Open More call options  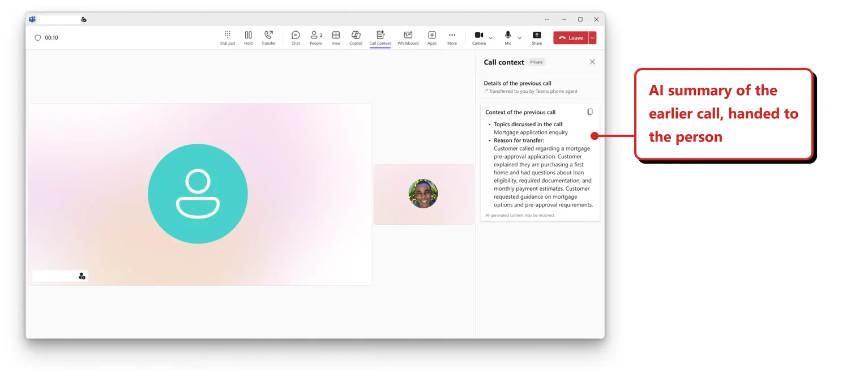click(452, 37)
